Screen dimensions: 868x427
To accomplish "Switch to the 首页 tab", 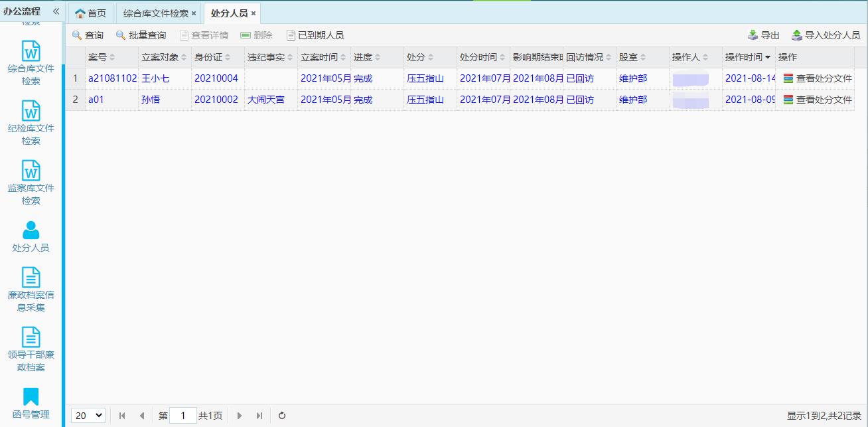I will click(x=90, y=13).
